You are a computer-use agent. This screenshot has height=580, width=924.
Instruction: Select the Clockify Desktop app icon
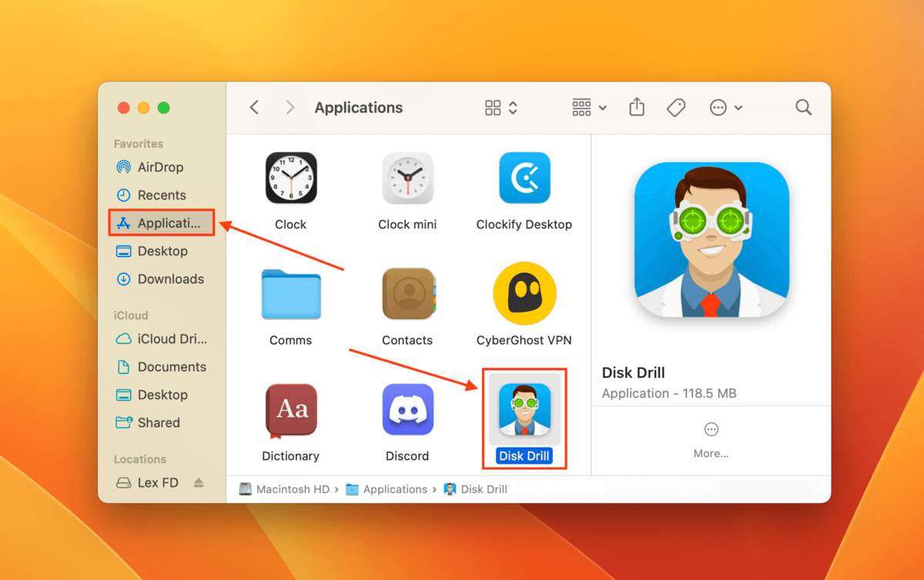pos(524,178)
